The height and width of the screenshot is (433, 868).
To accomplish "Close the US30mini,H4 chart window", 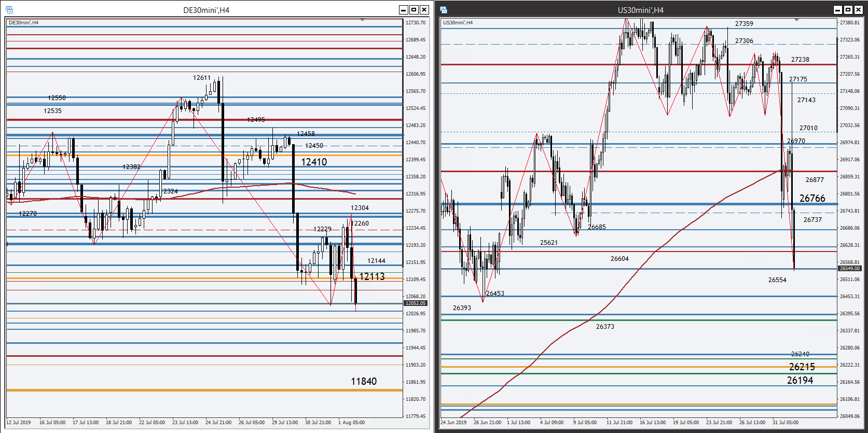I will 859,10.
